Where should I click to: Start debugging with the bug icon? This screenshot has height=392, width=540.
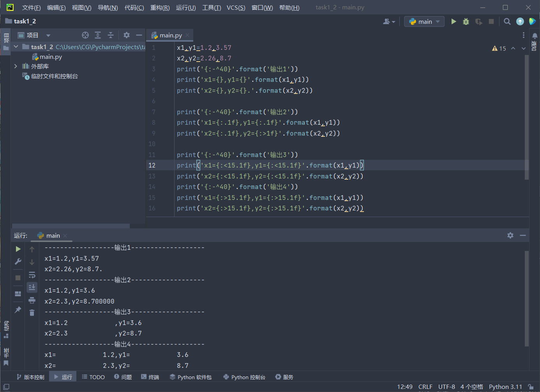466,21
